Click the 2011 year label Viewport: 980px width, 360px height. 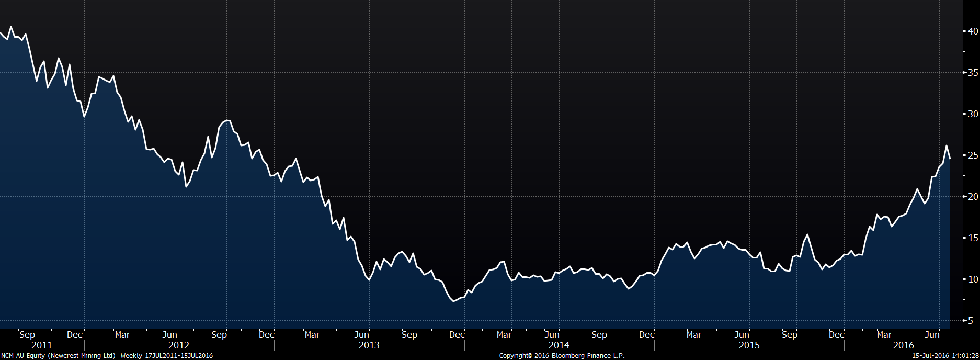pyautogui.click(x=42, y=345)
